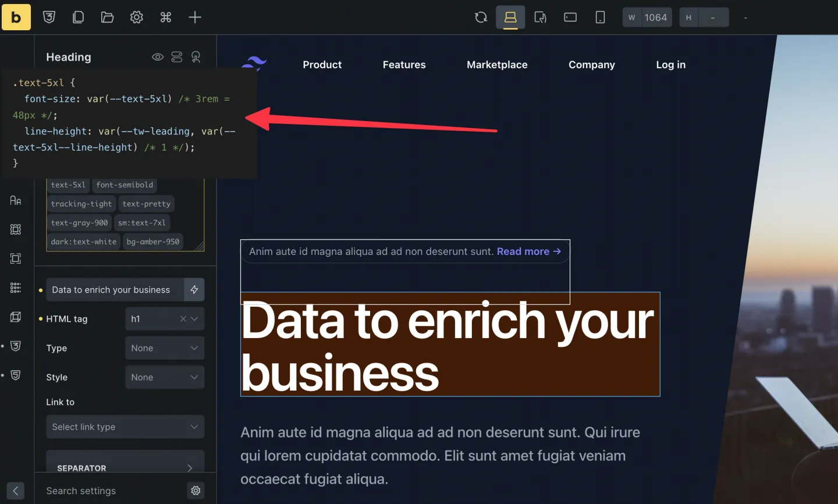Open the keyboard shortcuts panel via the command icon
838x504 pixels.
165,17
